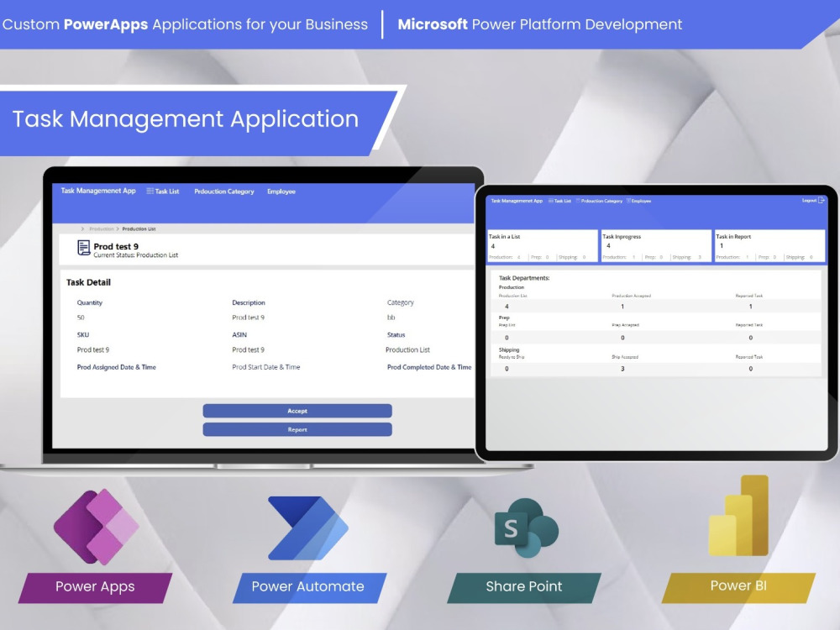Click the Logout arrow icon on tablet

[x=822, y=200]
